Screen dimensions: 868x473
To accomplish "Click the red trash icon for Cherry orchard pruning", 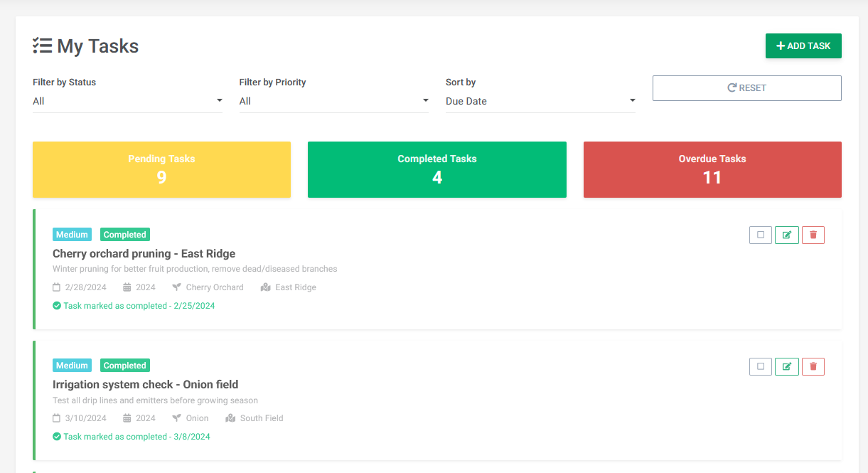I will (813, 235).
